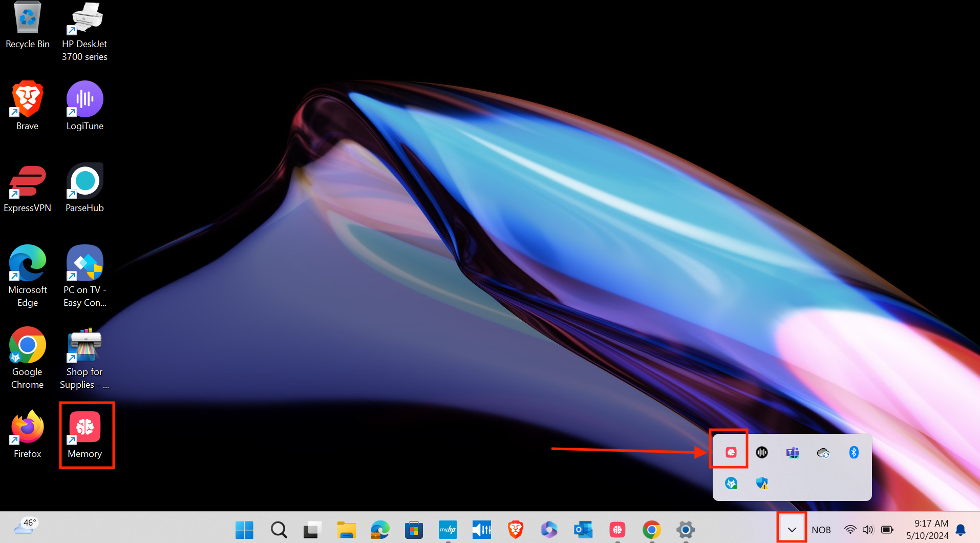Viewport: 980px width, 543px height.
Task: Mute sound using the speaker icon
Action: (x=868, y=530)
